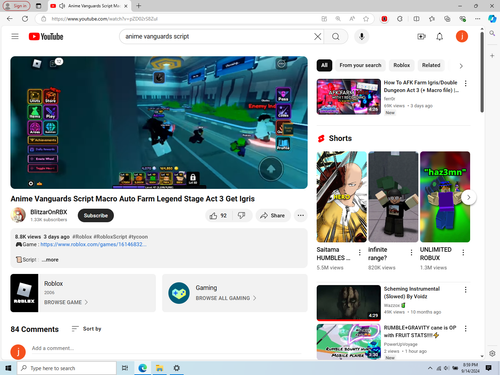Close the Anime Vanguards Script tab

(126, 6)
